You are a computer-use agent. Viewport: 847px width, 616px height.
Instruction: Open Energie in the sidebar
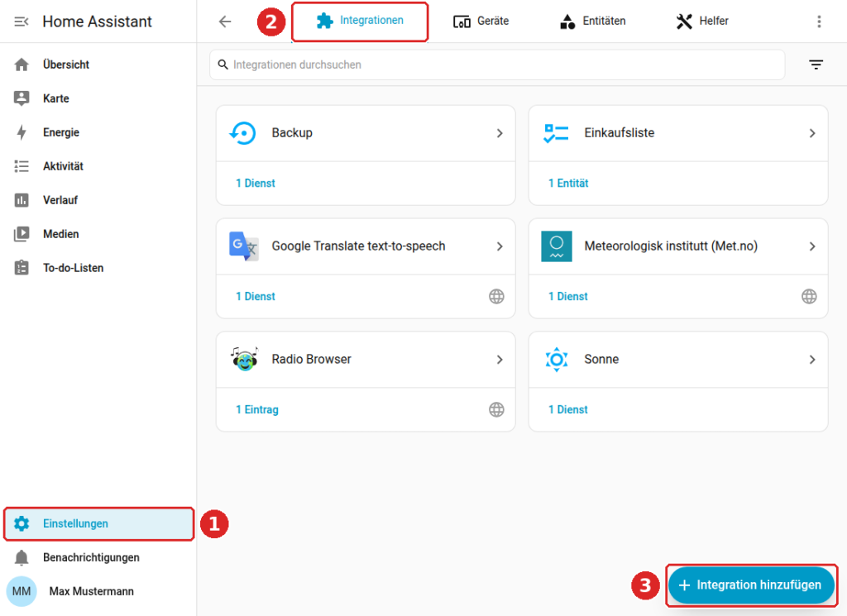[x=98, y=132]
